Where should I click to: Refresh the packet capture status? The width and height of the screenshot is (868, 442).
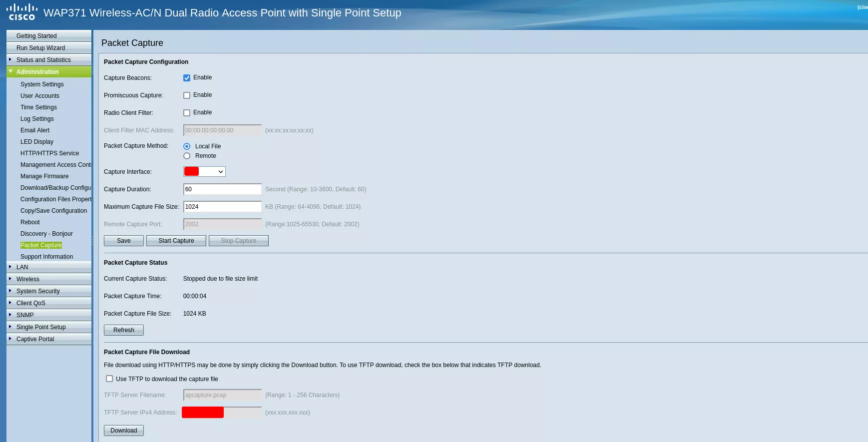coord(123,330)
